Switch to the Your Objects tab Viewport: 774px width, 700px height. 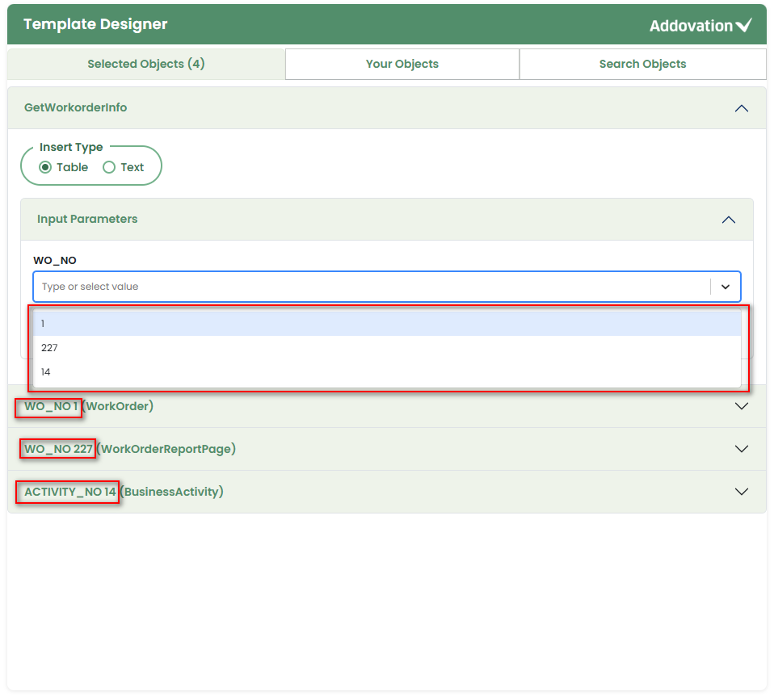point(402,64)
